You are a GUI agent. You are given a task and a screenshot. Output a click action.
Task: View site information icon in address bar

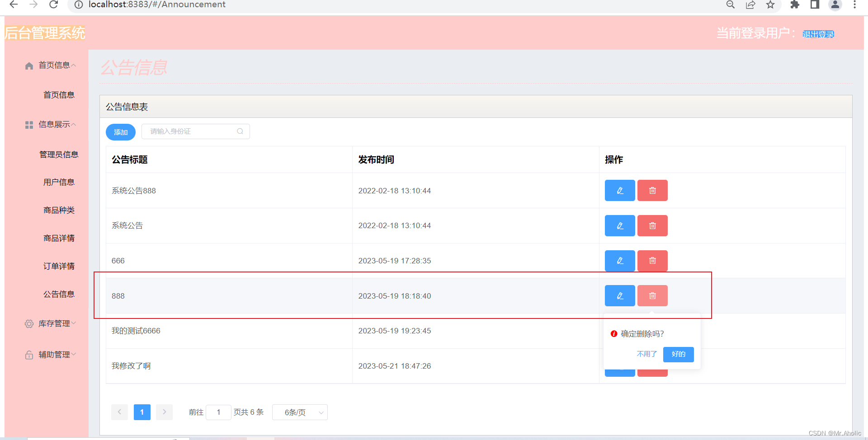point(79,5)
